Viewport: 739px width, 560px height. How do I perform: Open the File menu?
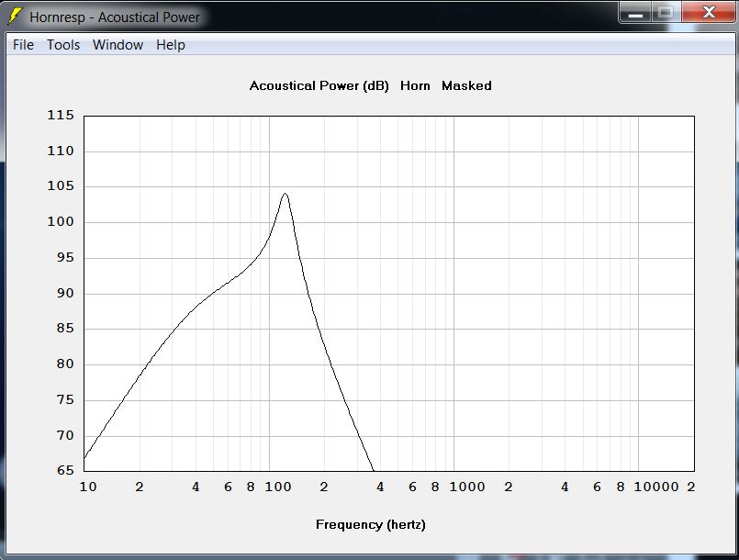(23, 45)
